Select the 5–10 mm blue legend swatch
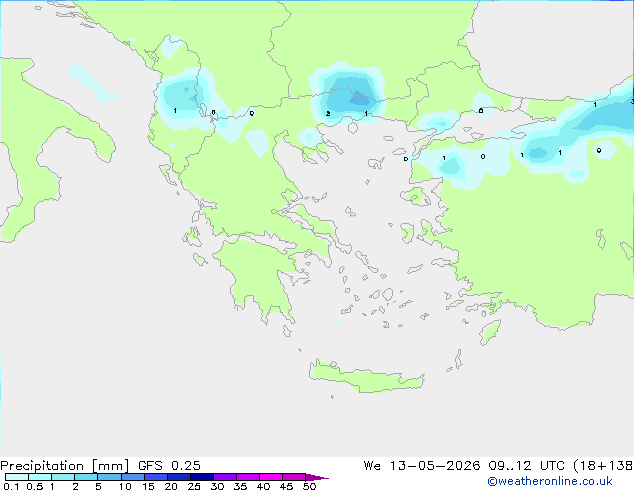This screenshot has height=490, width=634. coord(109,477)
